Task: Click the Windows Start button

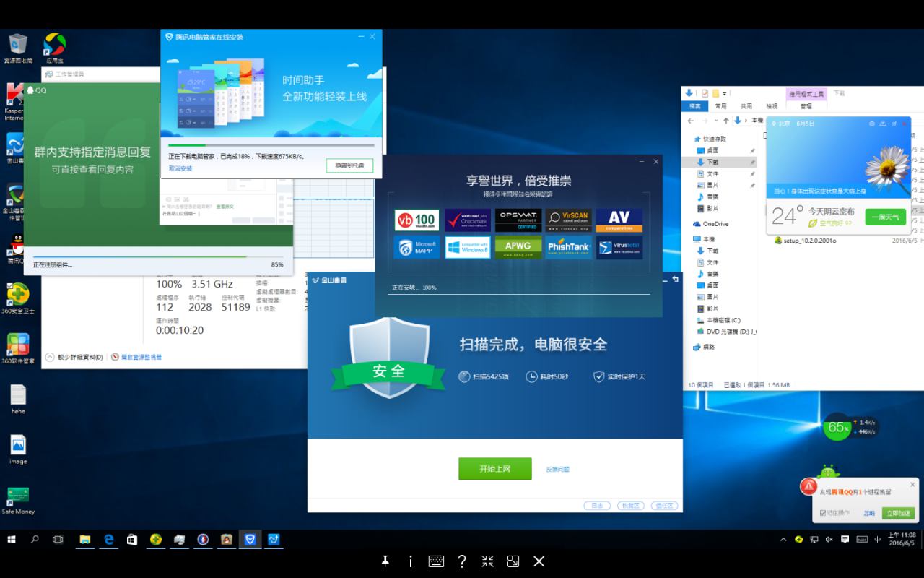Action: tap(12, 539)
